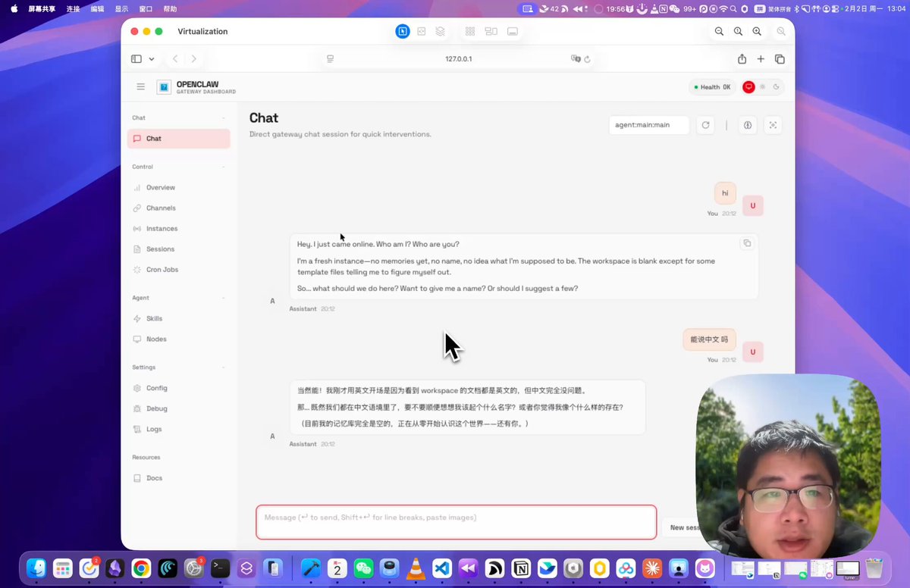
Task: Click the Health OK status badge
Action: pyautogui.click(x=711, y=87)
